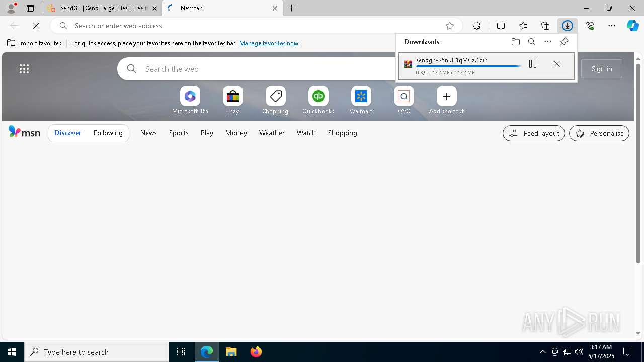644x362 pixels.
Task: Click the taskbar search box
Action: tap(97, 352)
